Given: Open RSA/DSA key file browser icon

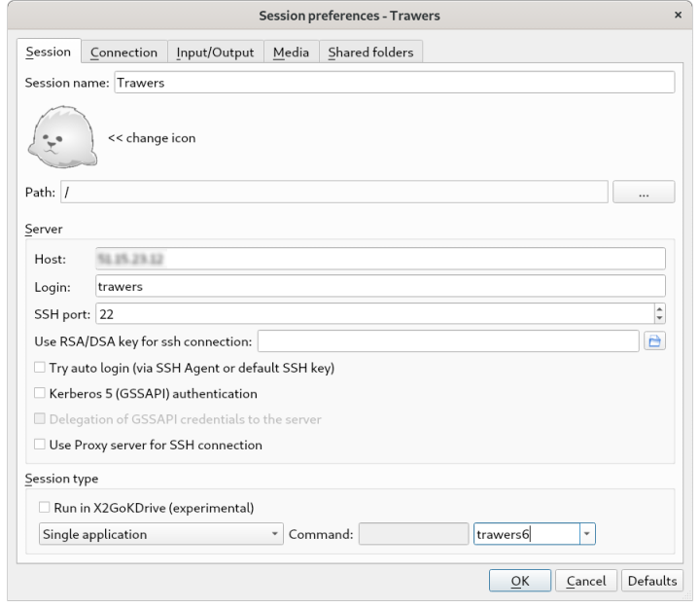Looking at the screenshot, I should [654, 341].
